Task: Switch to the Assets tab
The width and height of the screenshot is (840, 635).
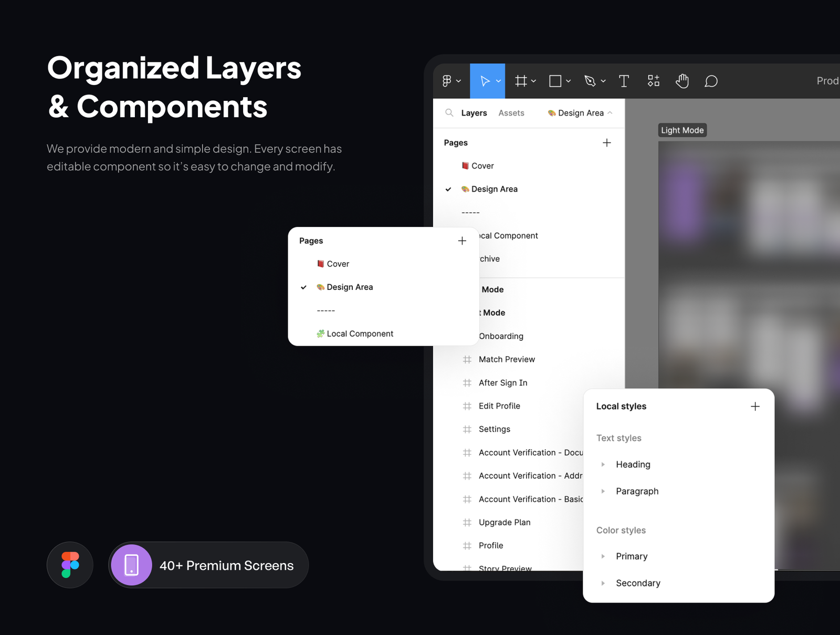Action: (x=511, y=113)
